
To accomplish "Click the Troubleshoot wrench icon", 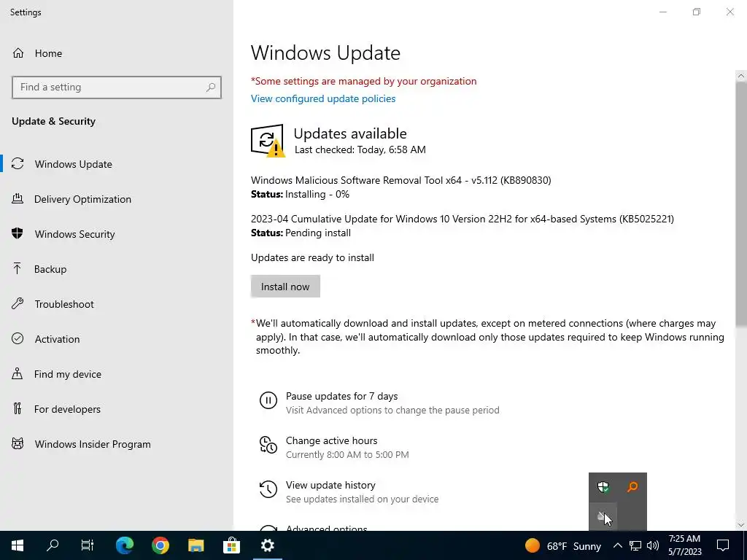I will (x=18, y=303).
